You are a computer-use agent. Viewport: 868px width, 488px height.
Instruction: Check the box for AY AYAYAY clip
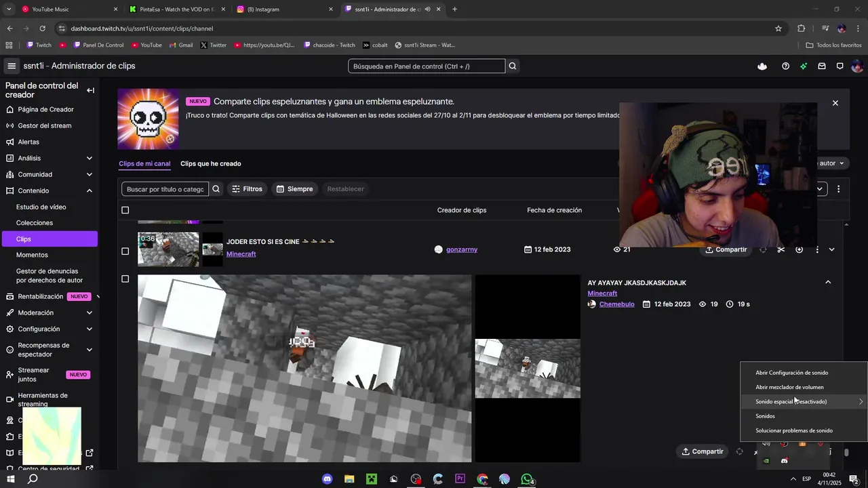pos(125,279)
